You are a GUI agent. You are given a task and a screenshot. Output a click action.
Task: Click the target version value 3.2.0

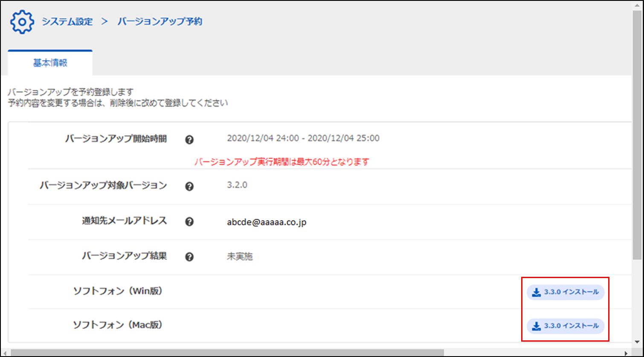point(237,186)
